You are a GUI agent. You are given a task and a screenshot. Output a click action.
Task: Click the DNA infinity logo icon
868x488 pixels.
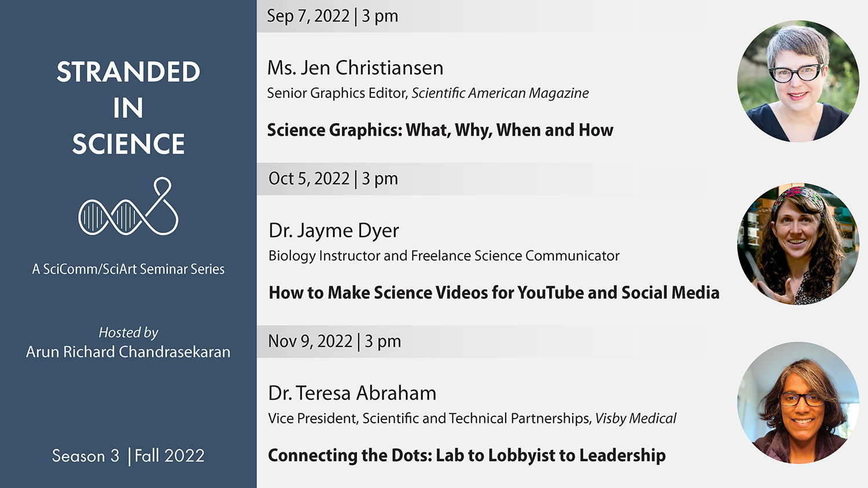128,208
